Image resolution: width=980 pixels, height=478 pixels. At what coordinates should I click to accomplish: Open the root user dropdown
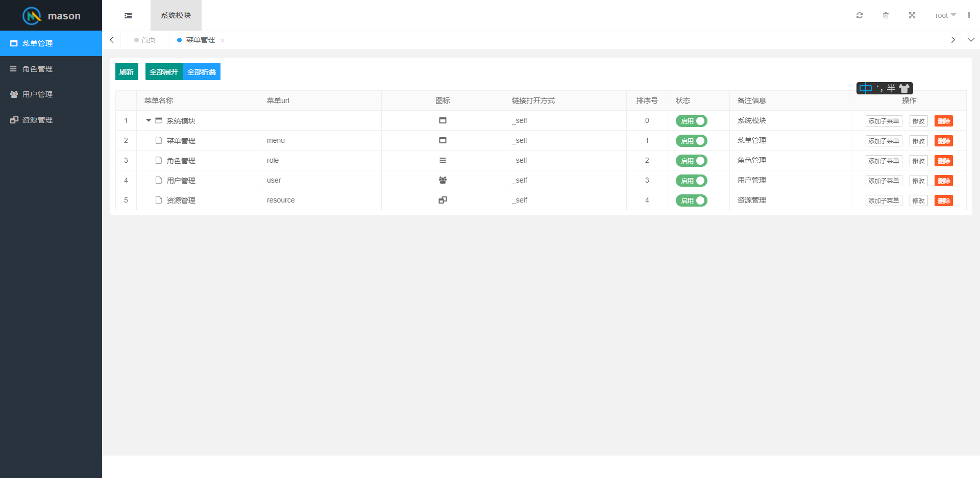(945, 15)
